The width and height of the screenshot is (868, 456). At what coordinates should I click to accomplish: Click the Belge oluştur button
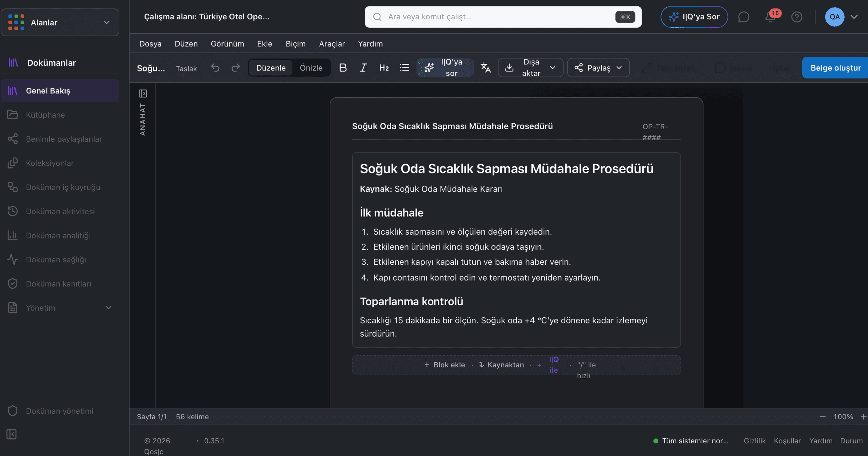pos(835,68)
